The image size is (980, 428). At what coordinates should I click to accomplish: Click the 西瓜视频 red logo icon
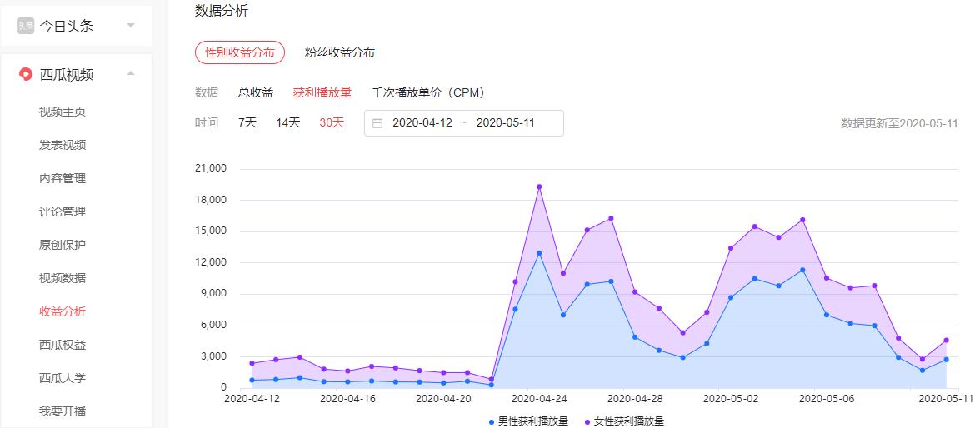coord(26,74)
